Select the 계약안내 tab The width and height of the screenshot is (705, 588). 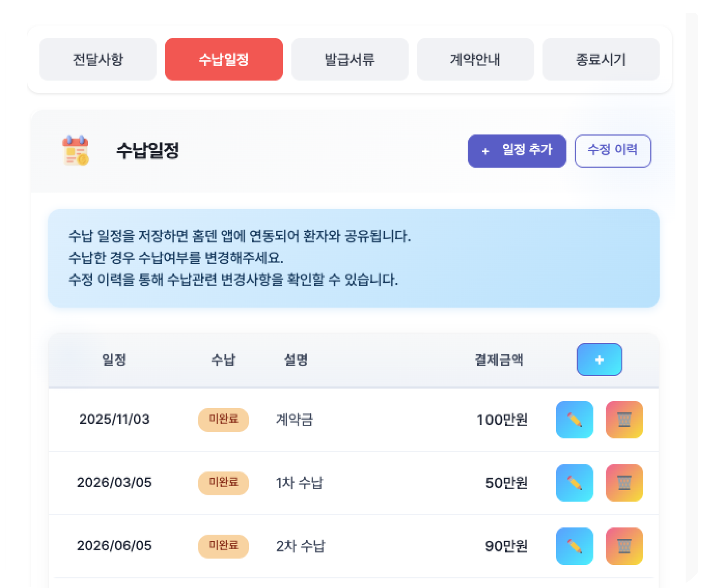pyautogui.click(x=475, y=59)
